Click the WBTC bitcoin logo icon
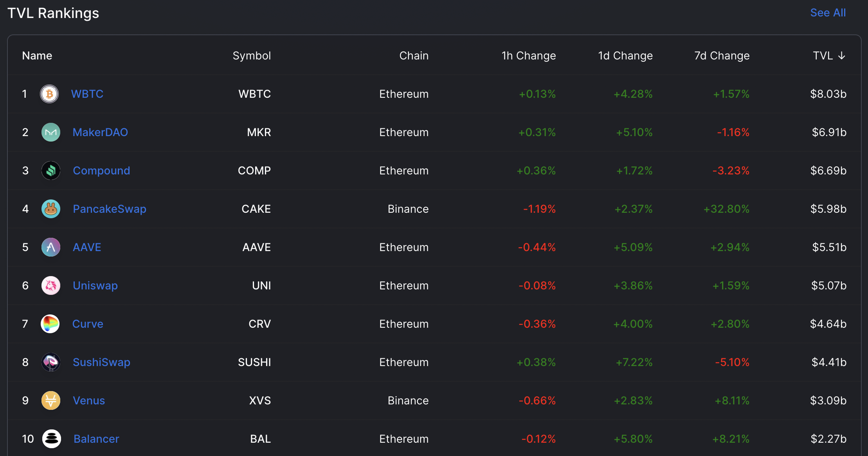 coord(49,94)
